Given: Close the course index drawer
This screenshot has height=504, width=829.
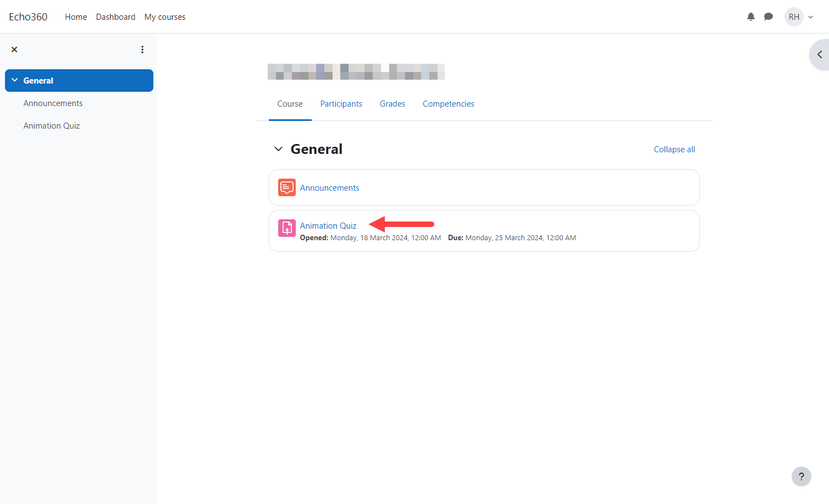Looking at the screenshot, I should pyautogui.click(x=14, y=49).
